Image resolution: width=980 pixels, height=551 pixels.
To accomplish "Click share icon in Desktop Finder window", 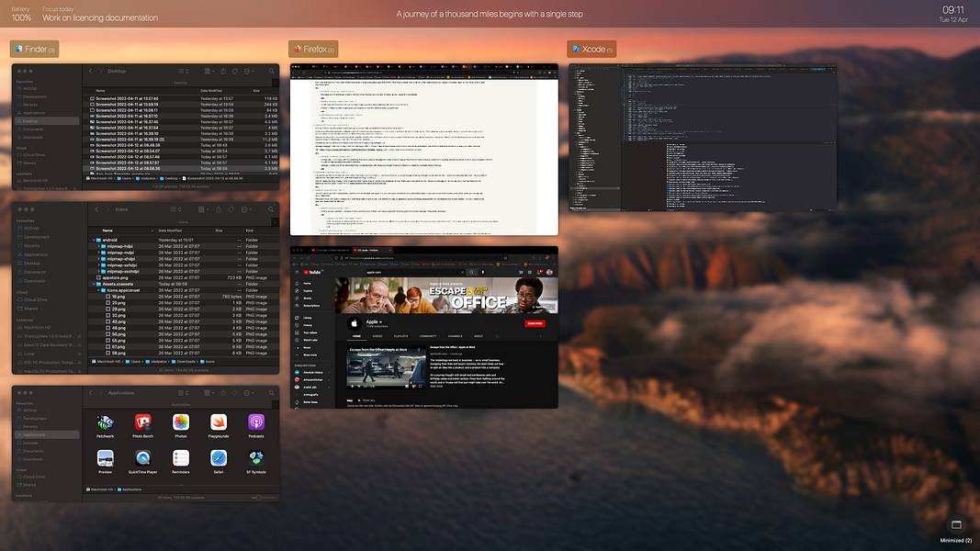I will coord(223,72).
